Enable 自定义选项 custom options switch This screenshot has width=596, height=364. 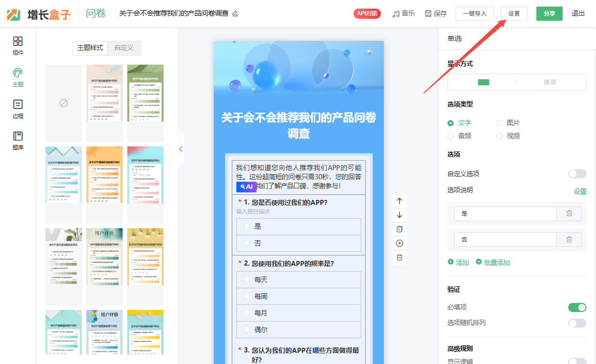click(x=577, y=174)
